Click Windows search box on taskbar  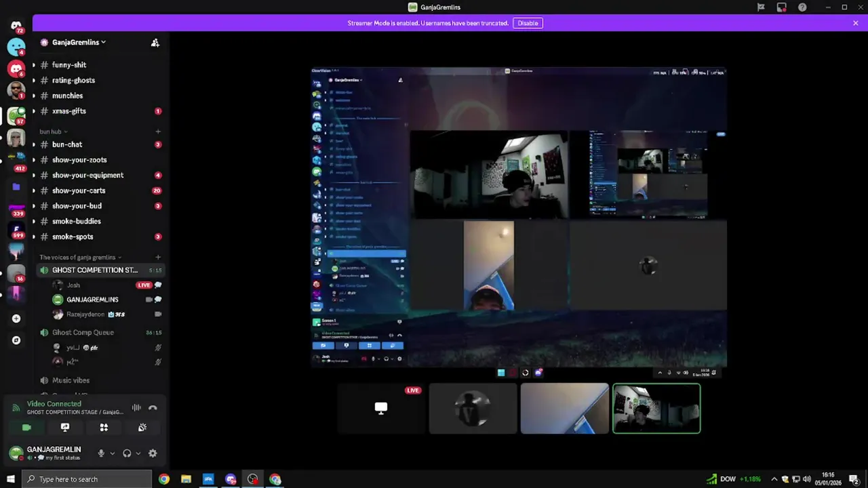click(87, 479)
